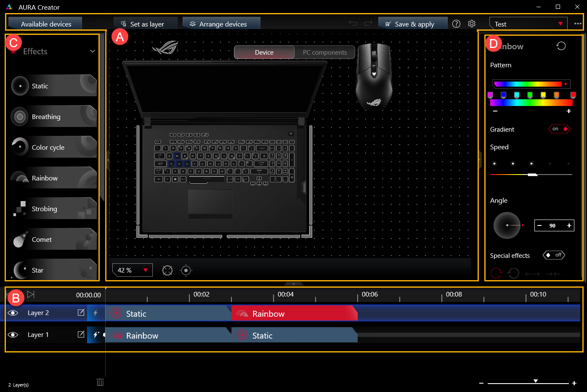This screenshot has width=587, height=392.
Task: Select the orange color stop marker
Action: click(x=557, y=95)
